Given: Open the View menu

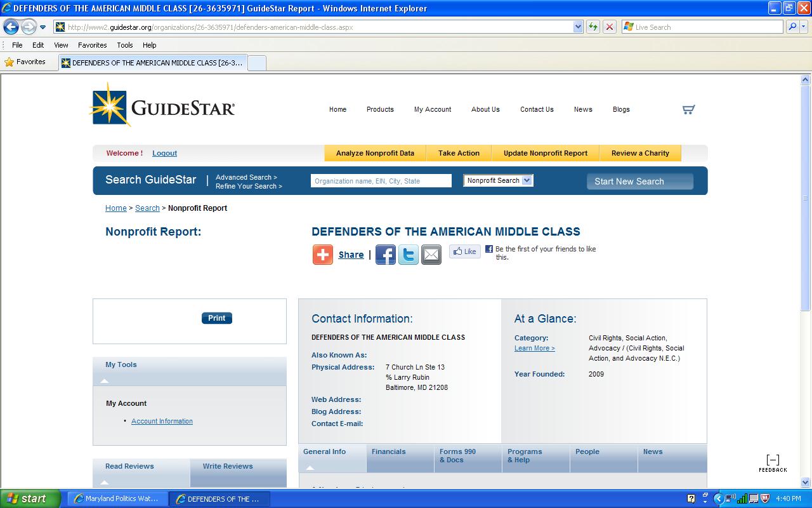Looking at the screenshot, I should pyautogui.click(x=61, y=45).
